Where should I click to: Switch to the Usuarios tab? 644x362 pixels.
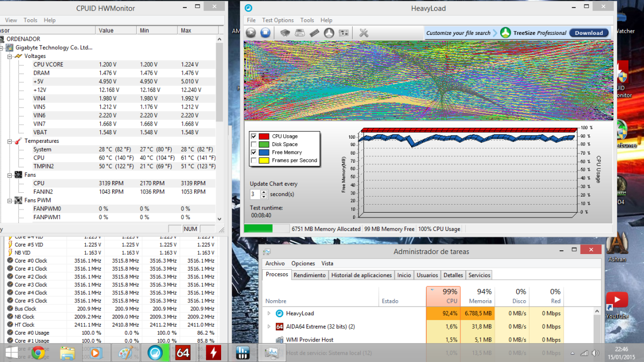(x=427, y=275)
